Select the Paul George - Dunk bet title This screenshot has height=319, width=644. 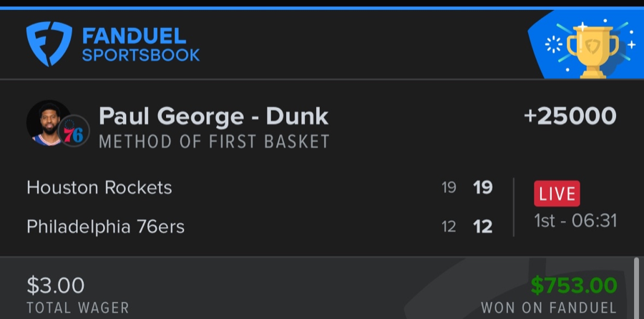coord(213,116)
